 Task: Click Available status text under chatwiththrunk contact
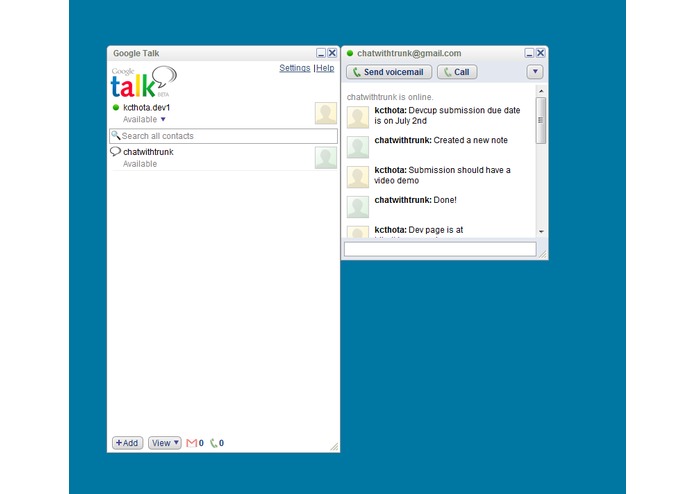[140, 164]
